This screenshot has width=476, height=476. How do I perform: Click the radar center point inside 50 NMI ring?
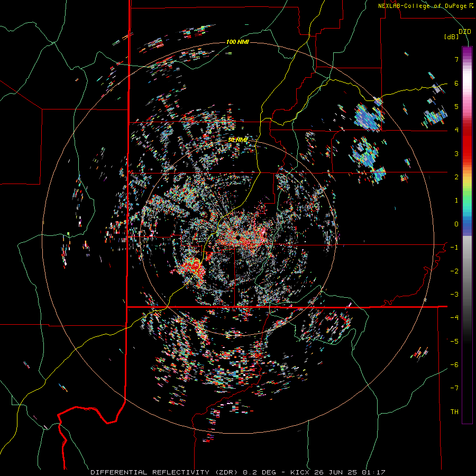coord(238,237)
